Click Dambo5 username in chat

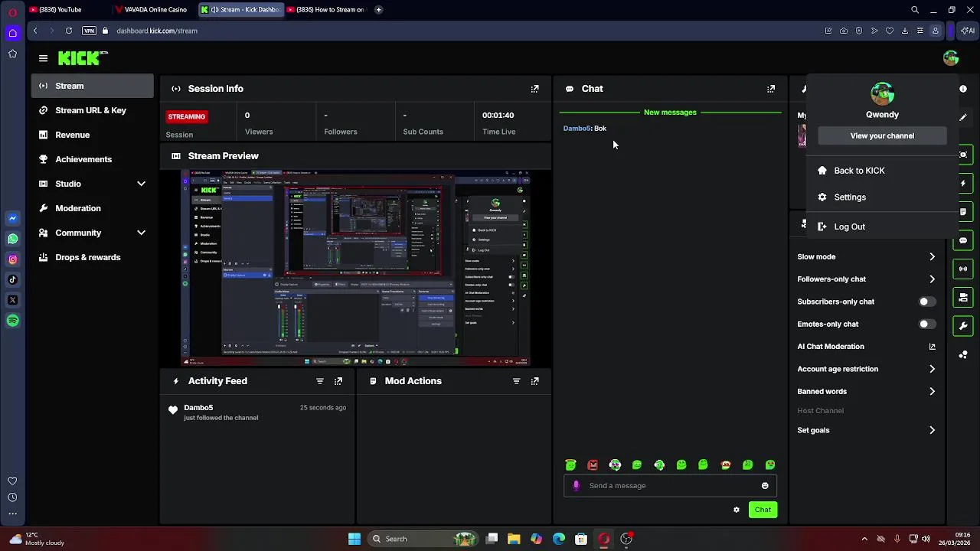coord(577,129)
